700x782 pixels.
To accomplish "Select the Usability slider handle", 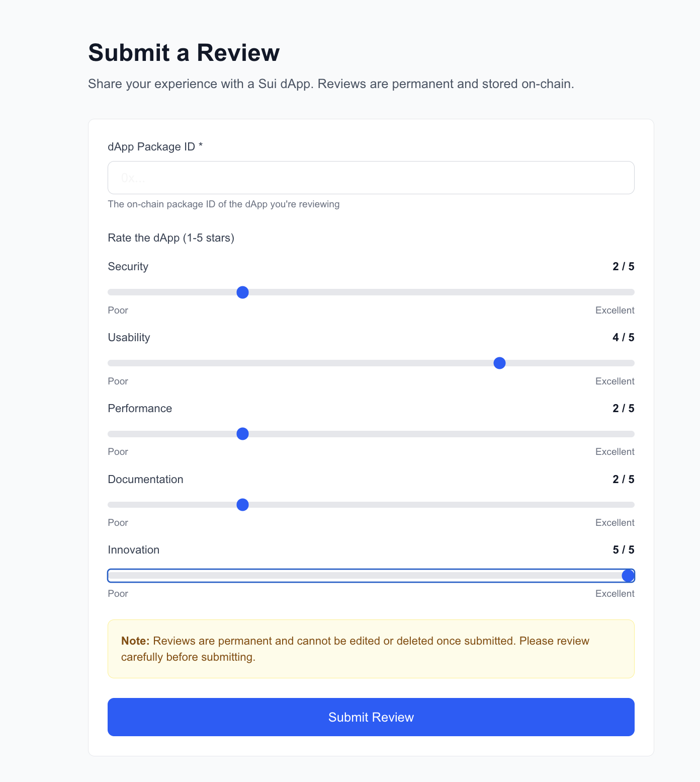I will coord(499,362).
